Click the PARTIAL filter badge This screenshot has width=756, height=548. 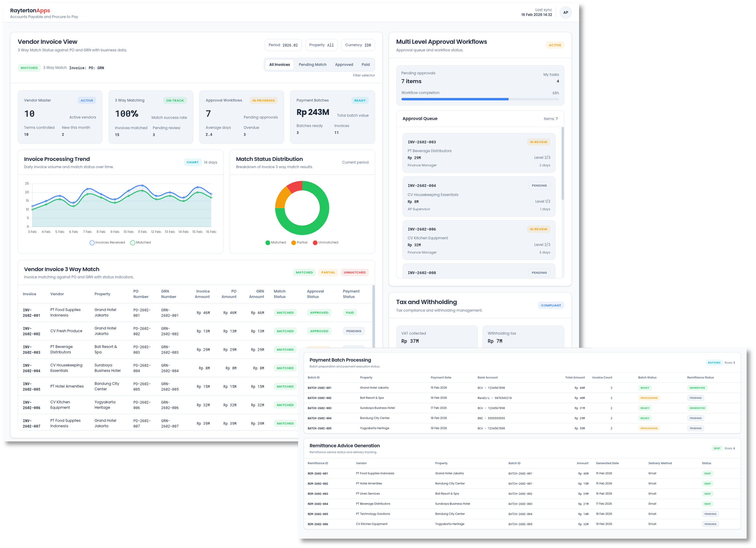pyautogui.click(x=328, y=272)
